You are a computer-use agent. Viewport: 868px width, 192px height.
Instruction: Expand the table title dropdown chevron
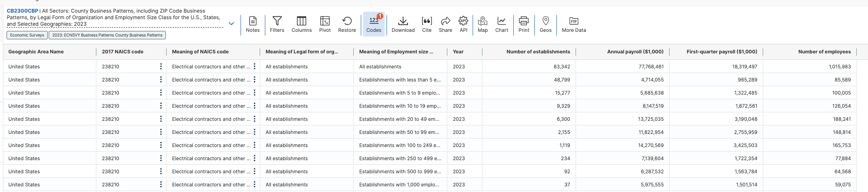tap(231, 23)
